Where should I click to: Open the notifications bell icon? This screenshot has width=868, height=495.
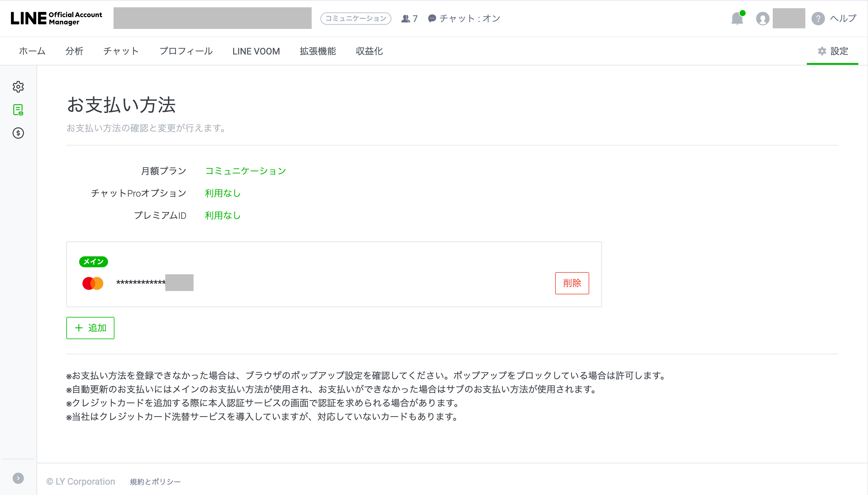pyautogui.click(x=737, y=18)
